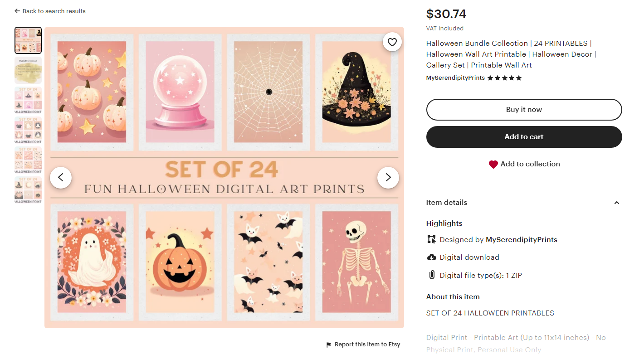Click the designer attribution icon near MySerendipityPrints
The height and width of the screenshot is (364, 644).
(431, 239)
